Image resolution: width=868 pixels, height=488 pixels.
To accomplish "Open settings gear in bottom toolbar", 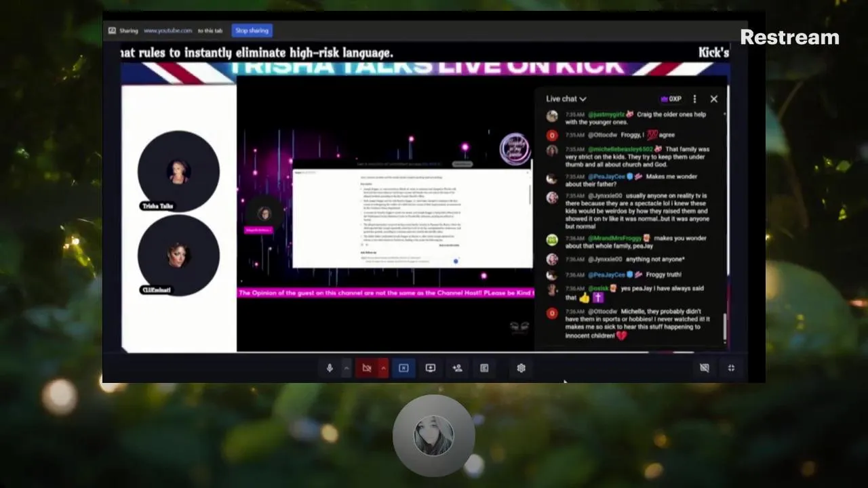I will (521, 368).
